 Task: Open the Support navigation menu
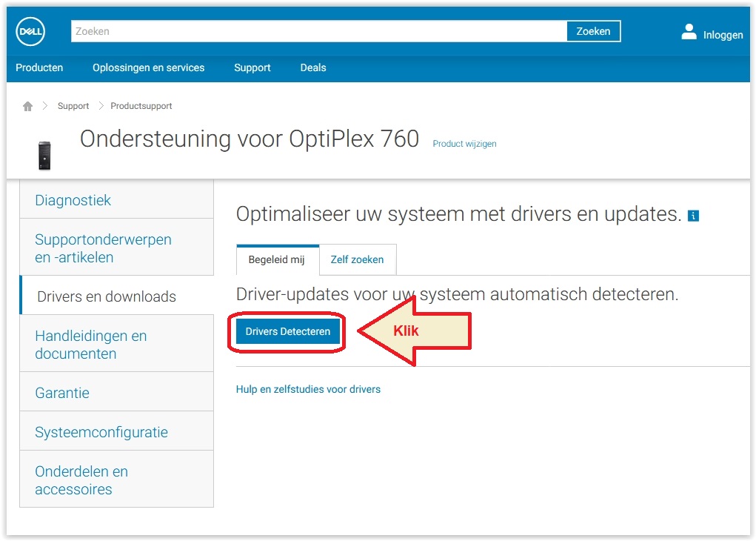point(252,67)
